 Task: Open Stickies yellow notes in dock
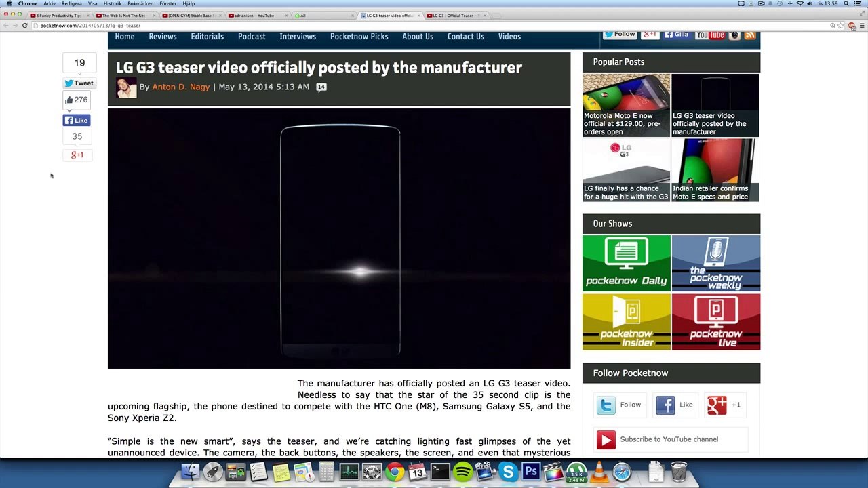[x=281, y=471]
